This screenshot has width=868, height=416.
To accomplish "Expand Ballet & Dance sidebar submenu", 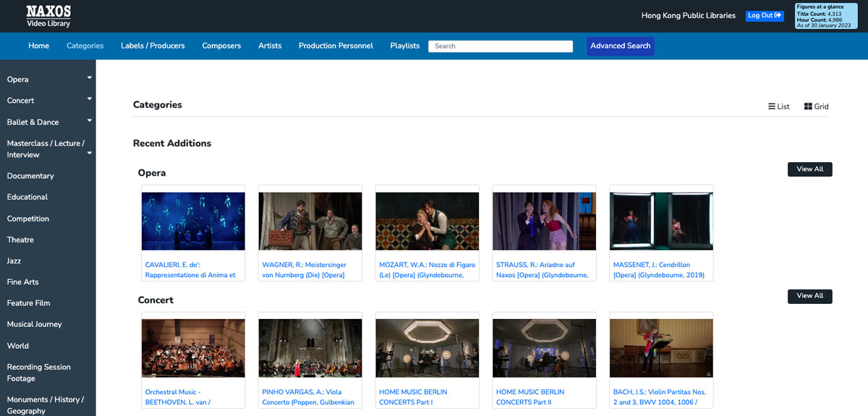I will click(90, 120).
